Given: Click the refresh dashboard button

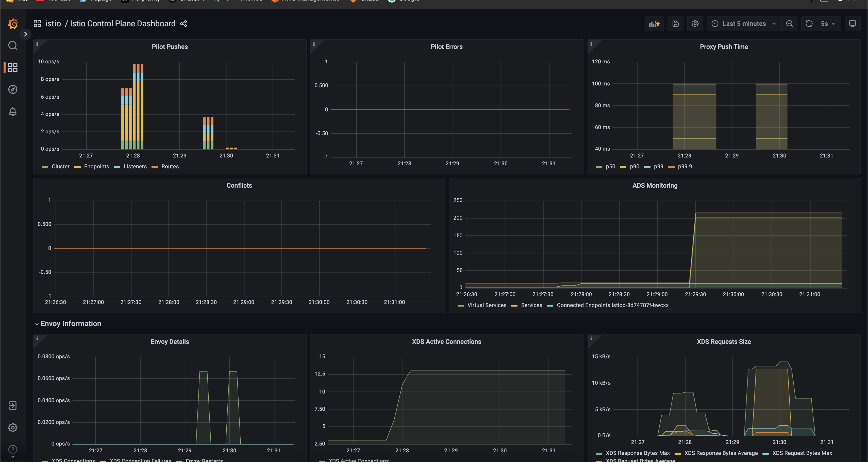Looking at the screenshot, I should [x=809, y=24].
